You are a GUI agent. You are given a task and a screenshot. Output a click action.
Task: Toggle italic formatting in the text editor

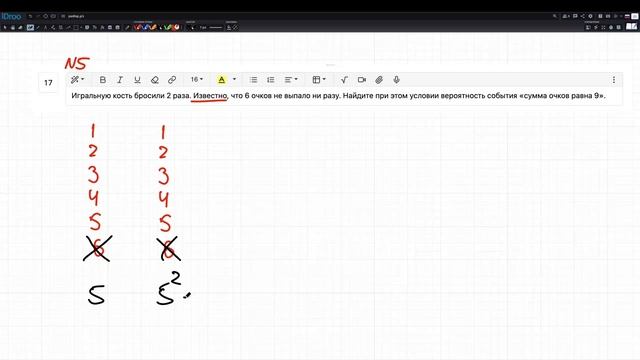tap(120, 80)
